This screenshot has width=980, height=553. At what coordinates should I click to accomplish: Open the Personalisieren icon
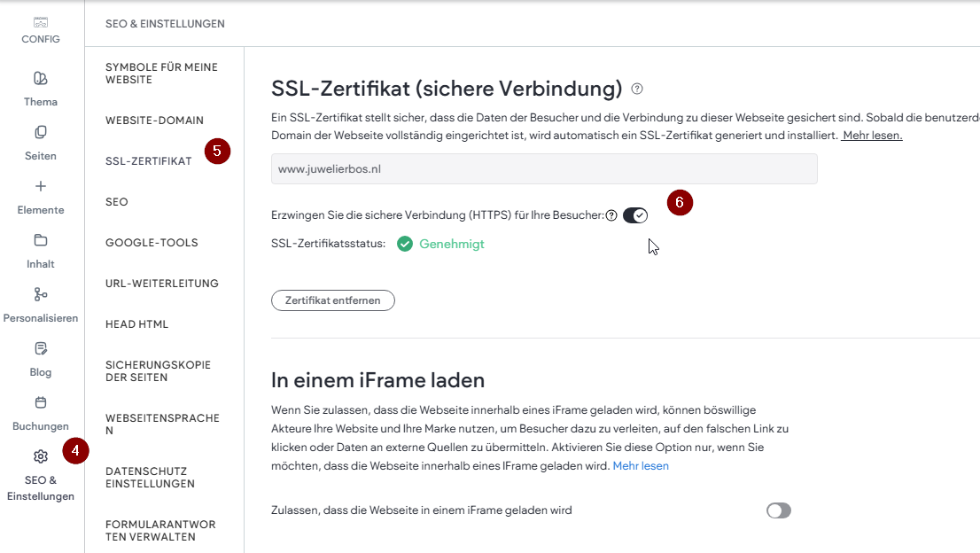pyautogui.click(x=41, y=294)
